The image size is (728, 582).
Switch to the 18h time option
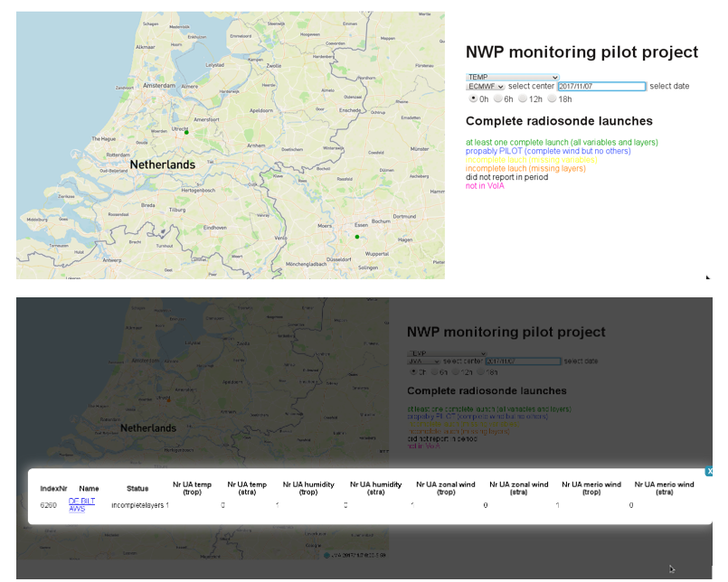(553, 99)
